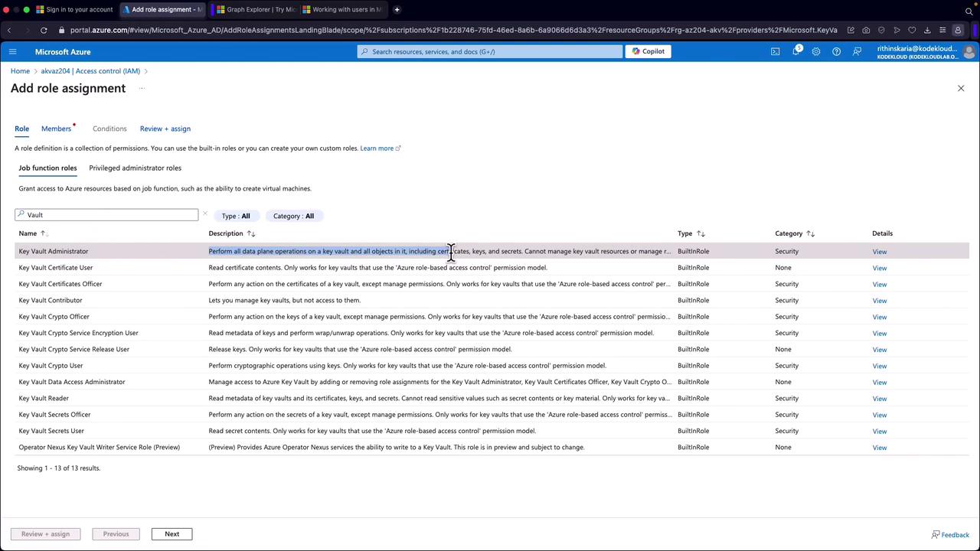Sort roles by Category column
This screenshot has width=980, height=551.
[795, 233]
